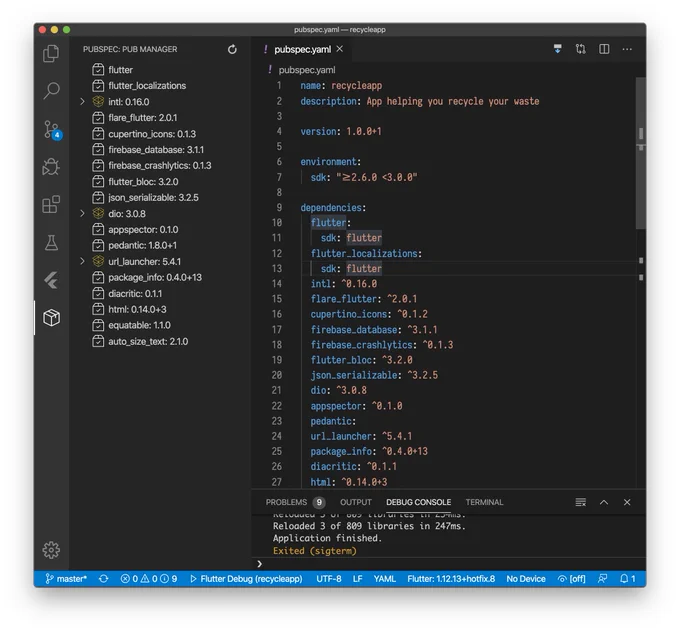Select the flutter_localizations package row
This screenshot has height=632, width=680.
(160, 86)
